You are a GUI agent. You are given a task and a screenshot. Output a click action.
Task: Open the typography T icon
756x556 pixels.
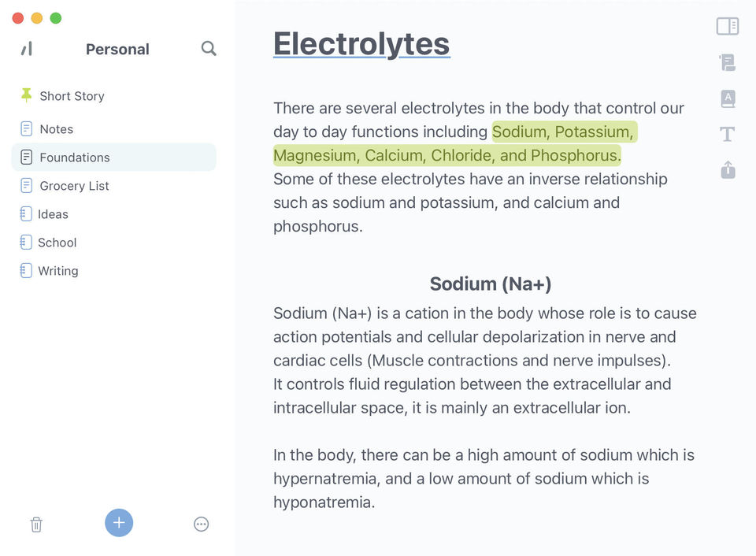pos(728,134)
